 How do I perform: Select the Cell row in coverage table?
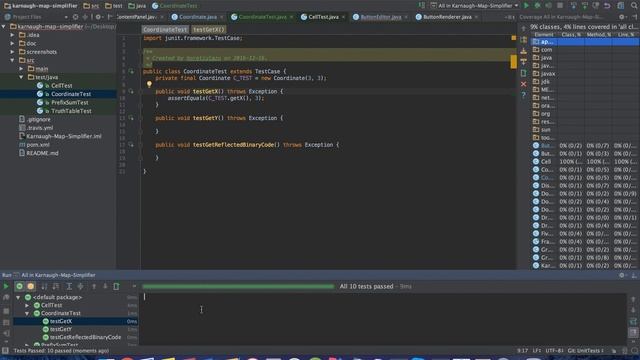(x=584, y=162)
